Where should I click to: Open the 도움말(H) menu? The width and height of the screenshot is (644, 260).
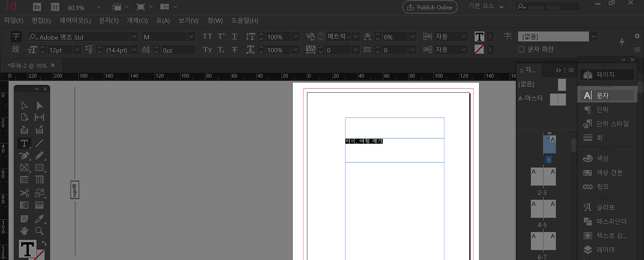coord(245,21)
